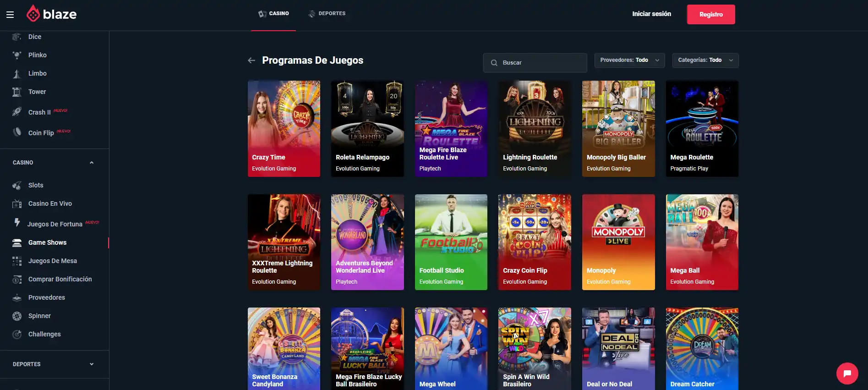Open the live chat bubble

click(847, 374)
